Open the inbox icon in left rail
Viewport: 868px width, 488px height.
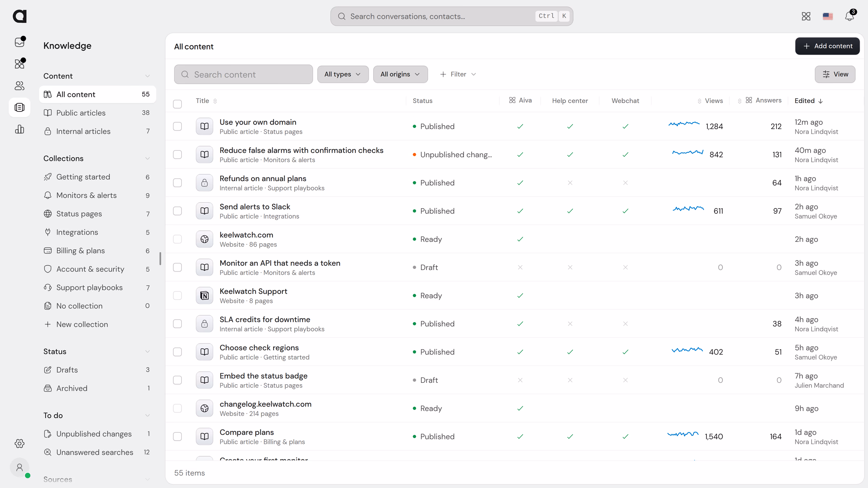click(x=20, y=42)
